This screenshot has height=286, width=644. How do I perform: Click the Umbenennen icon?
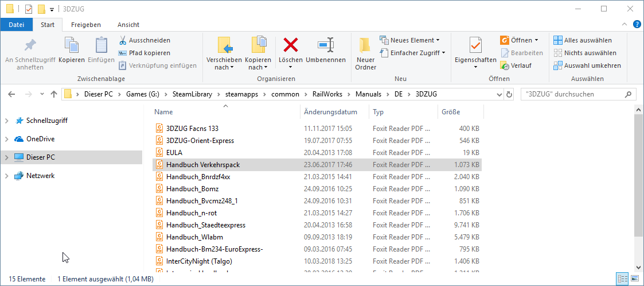tap(326, 44)
